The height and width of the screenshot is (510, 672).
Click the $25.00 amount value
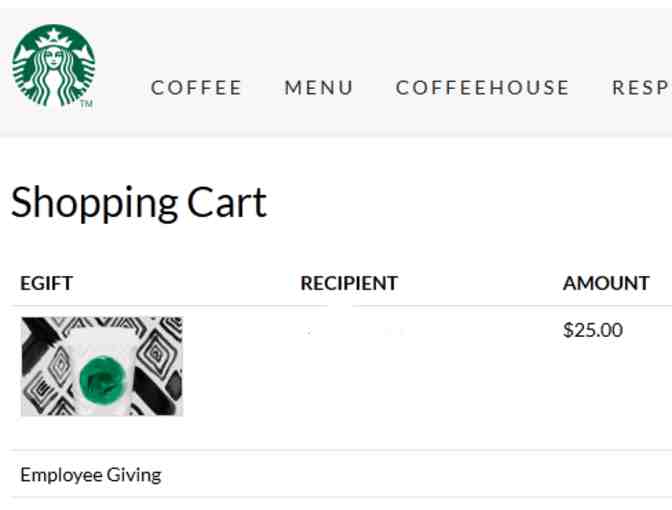pyautogui.click(x=592, y=330)
